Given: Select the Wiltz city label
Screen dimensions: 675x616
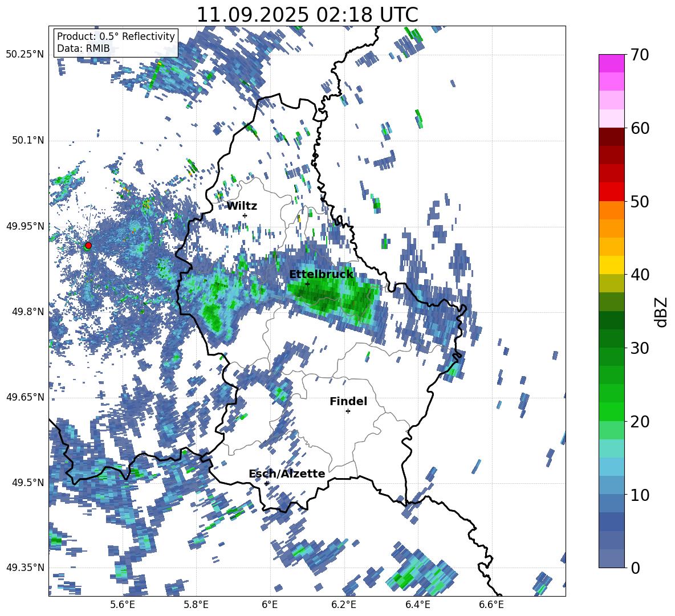Looking at the screenshot, I should point(242,206).
